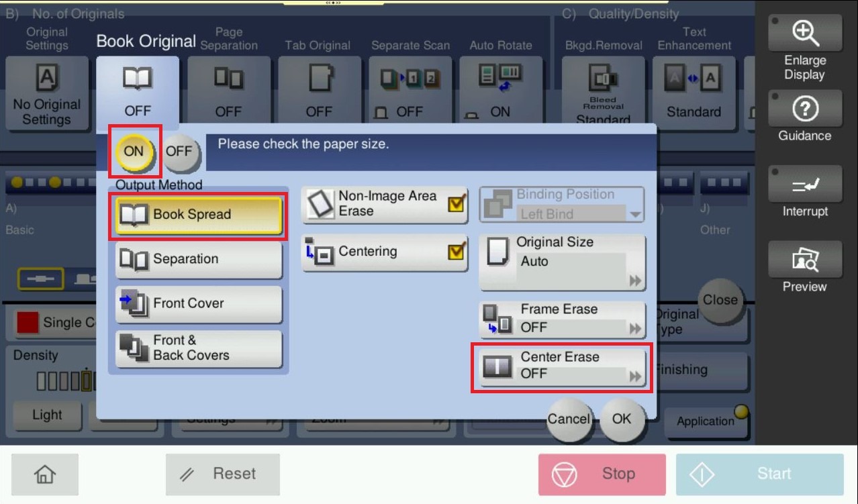Image resolution: width=858 pixels, height=504 pixels.
Task: Open Guidance help icon
Action: click(x=804, y=109)
